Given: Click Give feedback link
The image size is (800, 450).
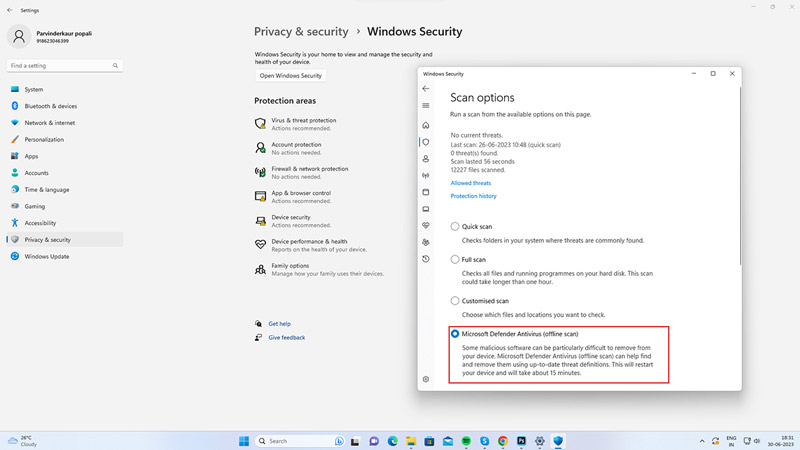Looking at the screenshot, I should [x=287, y=337].
